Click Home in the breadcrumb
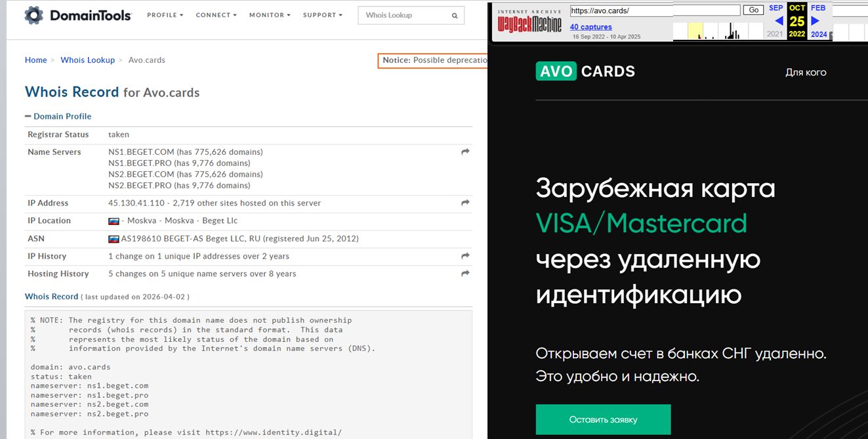The height and width of the screenshot is (439, 868). click(x=35, y=60)
